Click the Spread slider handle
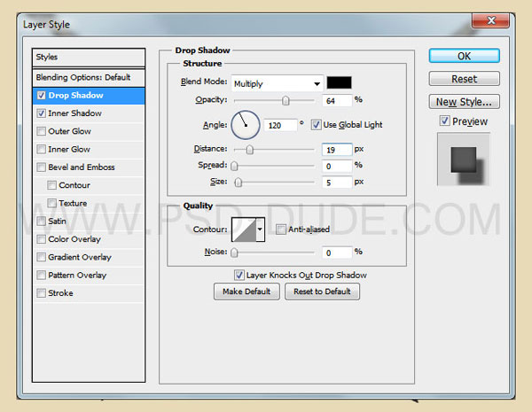 click(x=234, y=166)
